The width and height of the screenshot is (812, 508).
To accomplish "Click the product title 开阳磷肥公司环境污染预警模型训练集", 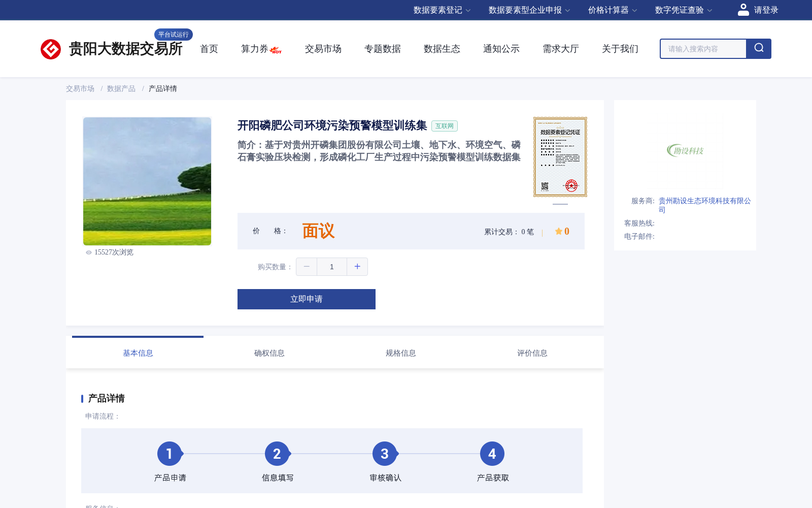I will click(332, 125).
